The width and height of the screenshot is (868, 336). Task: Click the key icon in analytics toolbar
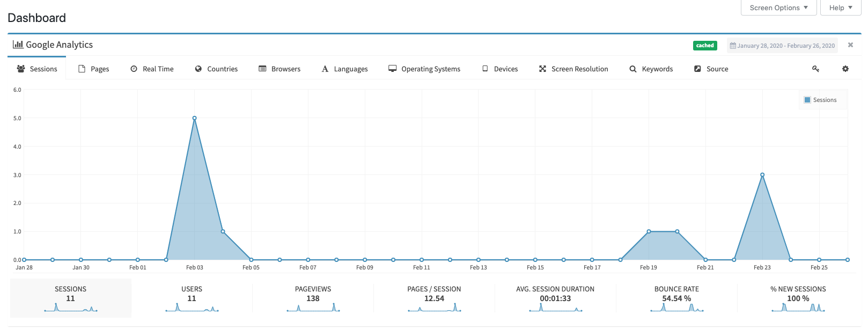pyautogui.click(x=815, y=69)
